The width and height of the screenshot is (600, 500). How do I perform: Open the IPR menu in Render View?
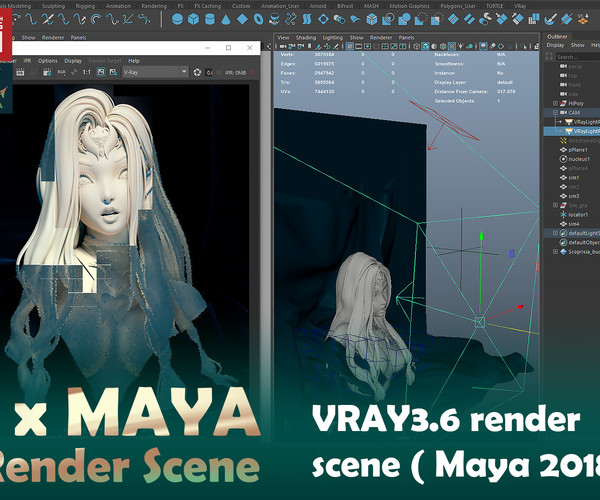click(27, 61)
